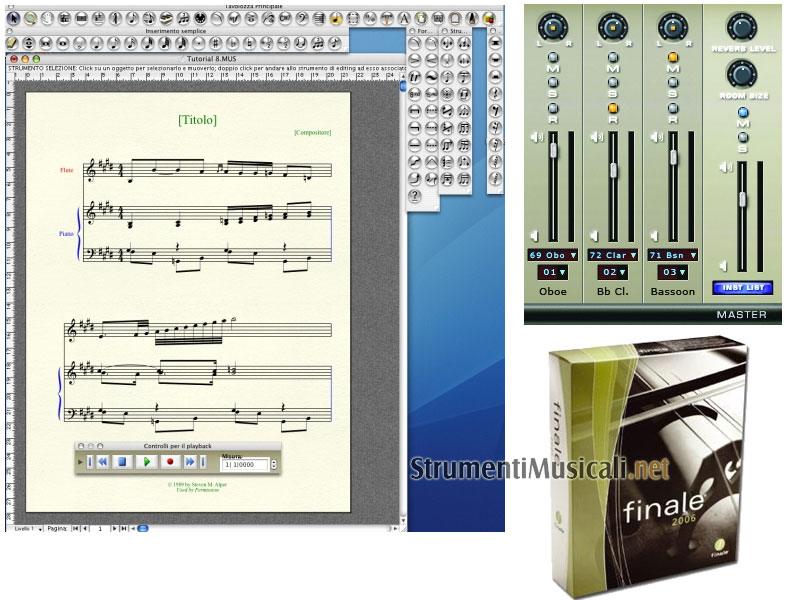Expand the 03 channel dropdown under Bassoon

coord(673,272)
